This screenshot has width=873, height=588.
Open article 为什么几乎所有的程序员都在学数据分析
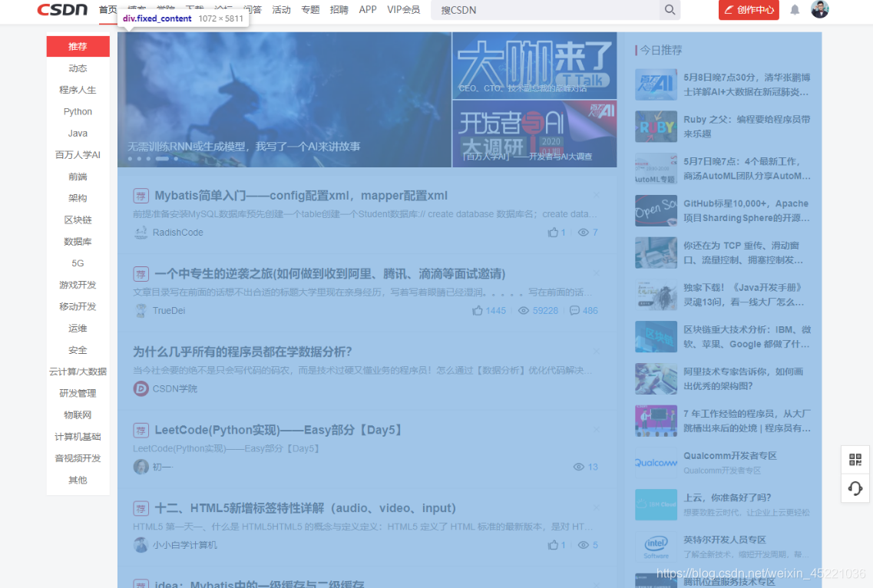coord(242,352)
